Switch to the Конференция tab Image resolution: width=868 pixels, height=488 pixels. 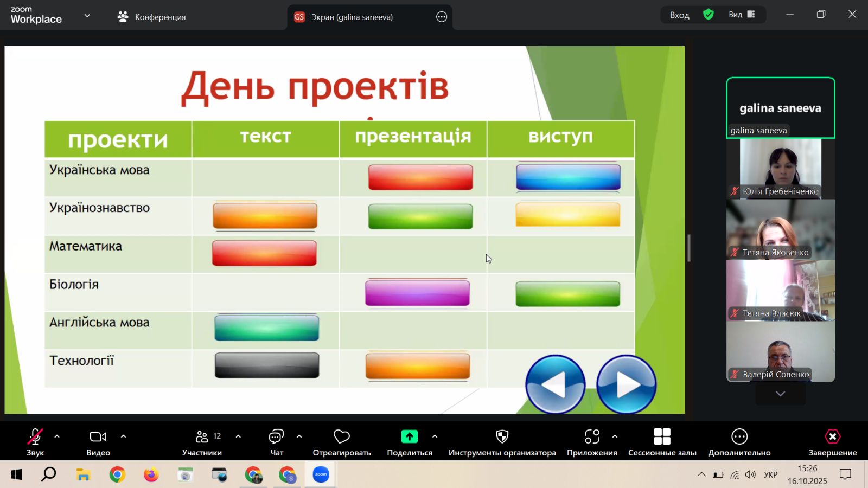click(152, 17)
